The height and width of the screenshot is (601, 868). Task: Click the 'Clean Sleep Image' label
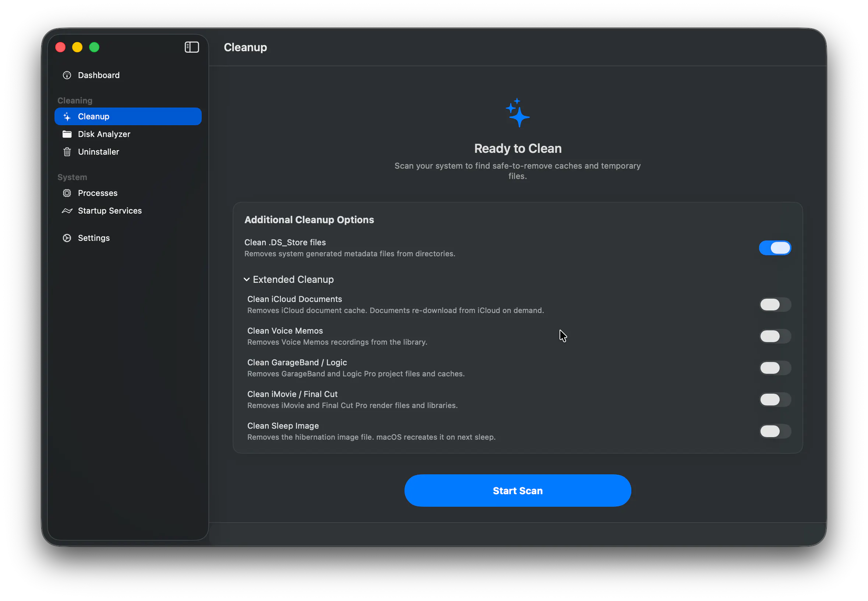point(283,425)
